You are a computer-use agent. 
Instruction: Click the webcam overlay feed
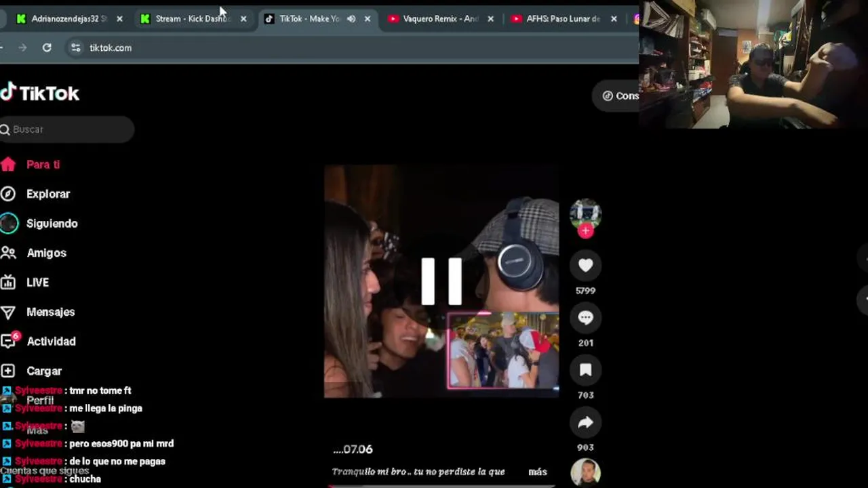753,64
